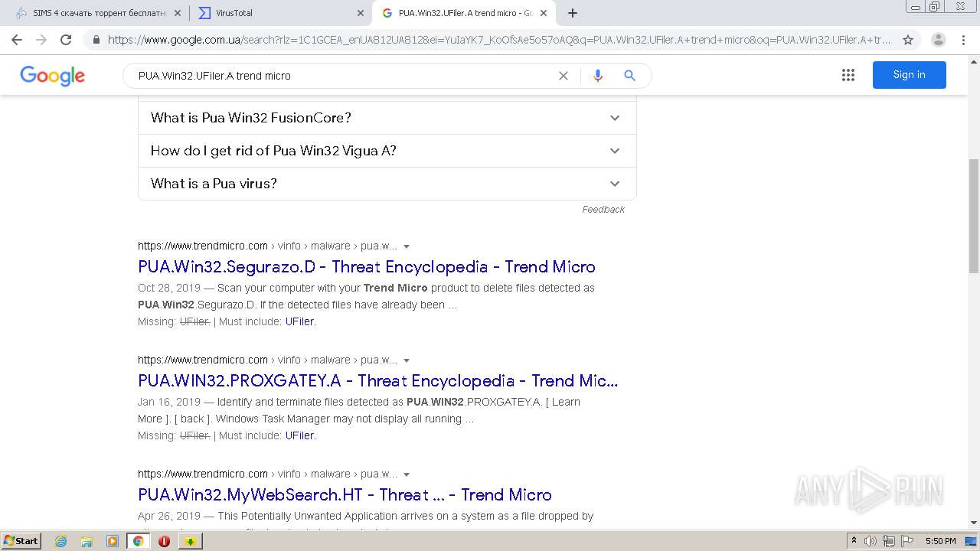Reload the current page
Viewport: 980px width, 551px height.
[x=66, y=40]
